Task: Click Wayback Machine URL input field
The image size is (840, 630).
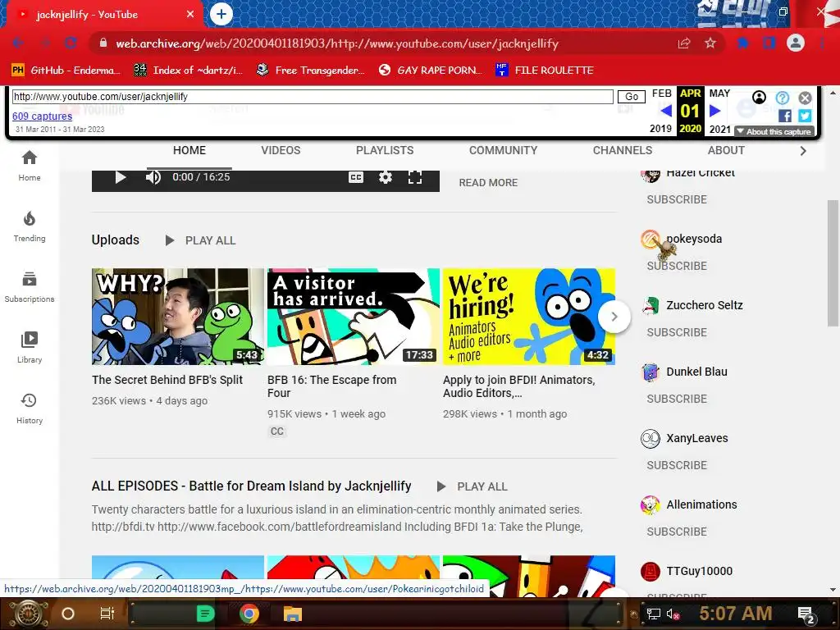Action: [313, 97]
